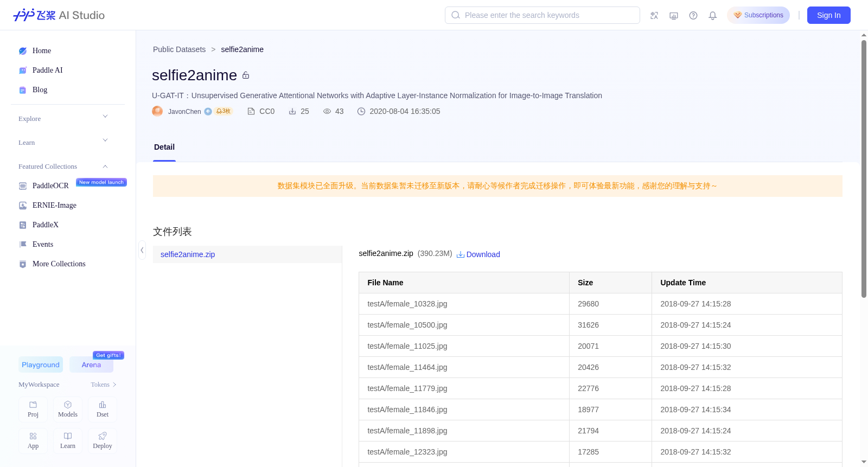Open the PaddlePaddle AI Studio logo
This screenshot has width=868, height=467.
(59, 15)
